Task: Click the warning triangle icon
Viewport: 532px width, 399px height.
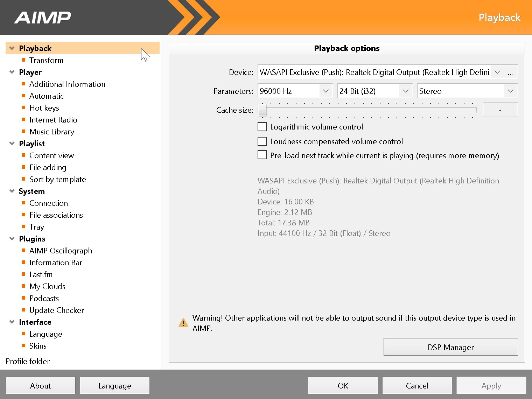Action: point(183,323)
